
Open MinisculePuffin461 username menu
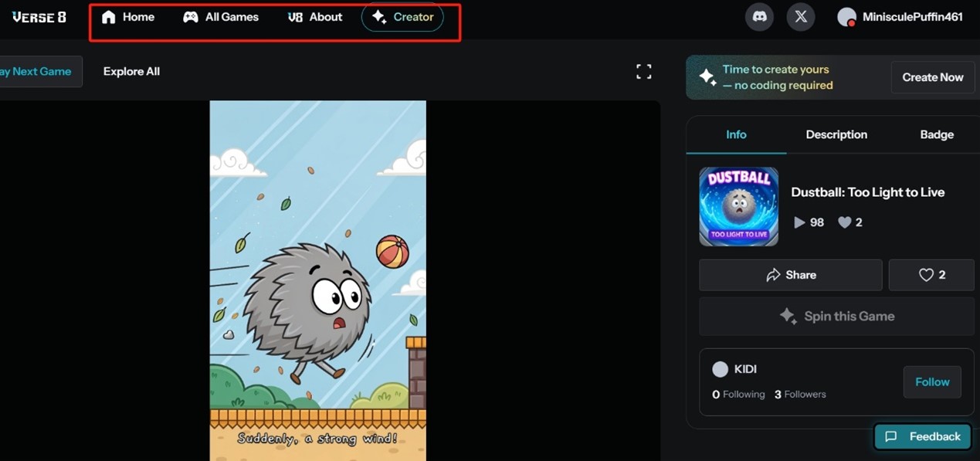(913, 17)
